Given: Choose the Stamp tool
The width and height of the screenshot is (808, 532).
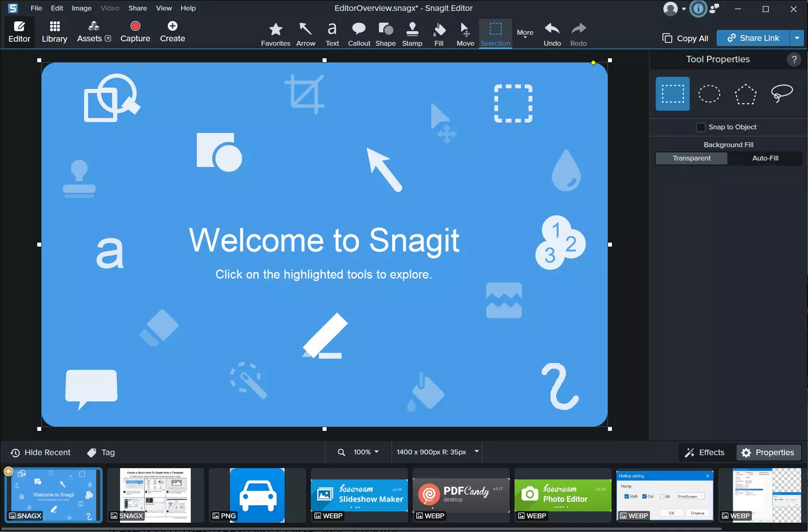Looking at the screenshot, I should (412, 34).
